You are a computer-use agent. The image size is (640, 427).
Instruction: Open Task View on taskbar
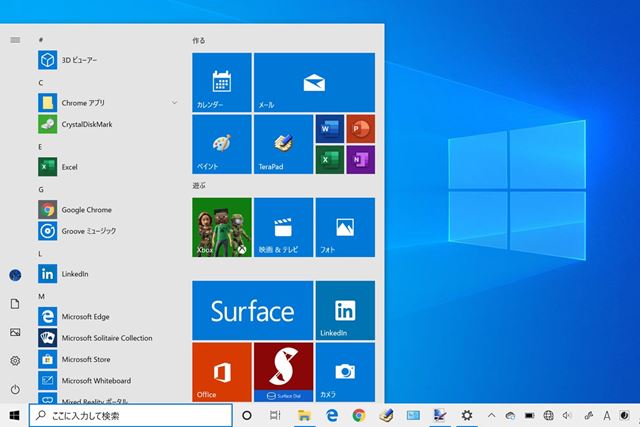pos(276,416)
